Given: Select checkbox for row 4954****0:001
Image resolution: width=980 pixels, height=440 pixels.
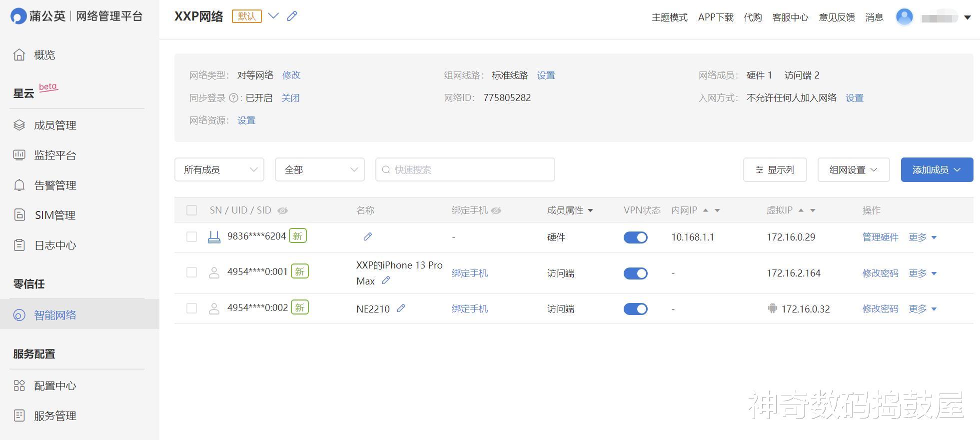Looking at the screenshot, I should pyautogui.click(x=191, y=272).
